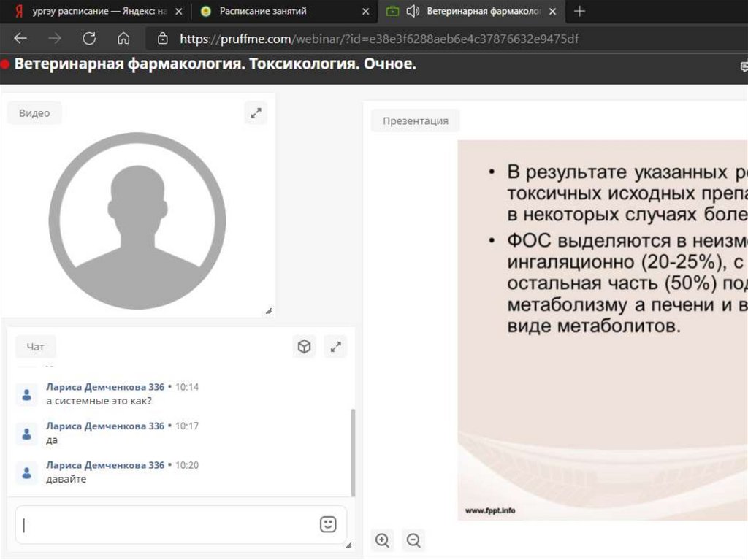748x560 pixels.
Task: Switch to the Расписание занятий tab
Action: 270,11
